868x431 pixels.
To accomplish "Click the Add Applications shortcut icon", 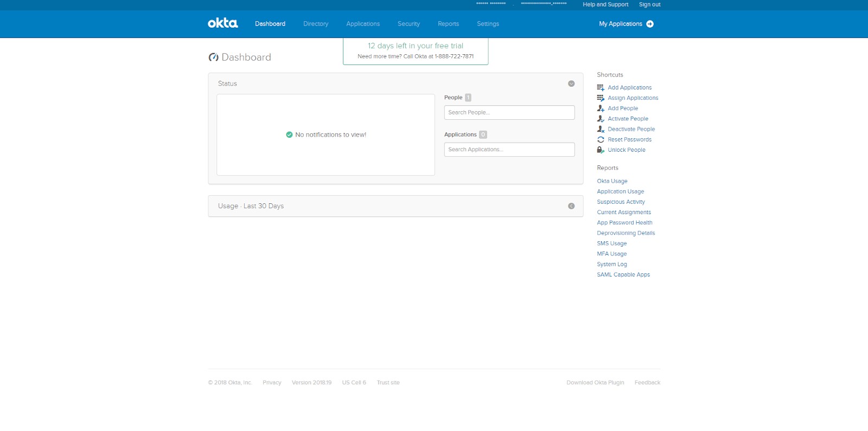I will [x=601, y=87].
